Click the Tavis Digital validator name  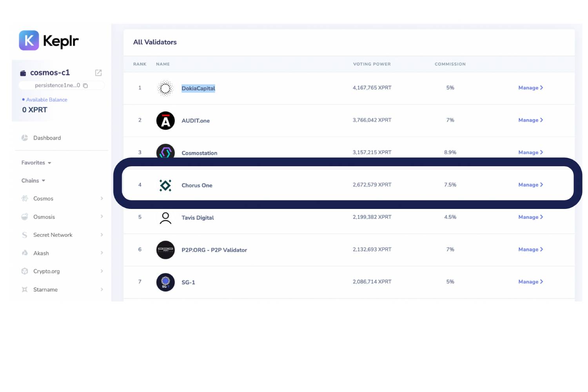pos(198,218)
